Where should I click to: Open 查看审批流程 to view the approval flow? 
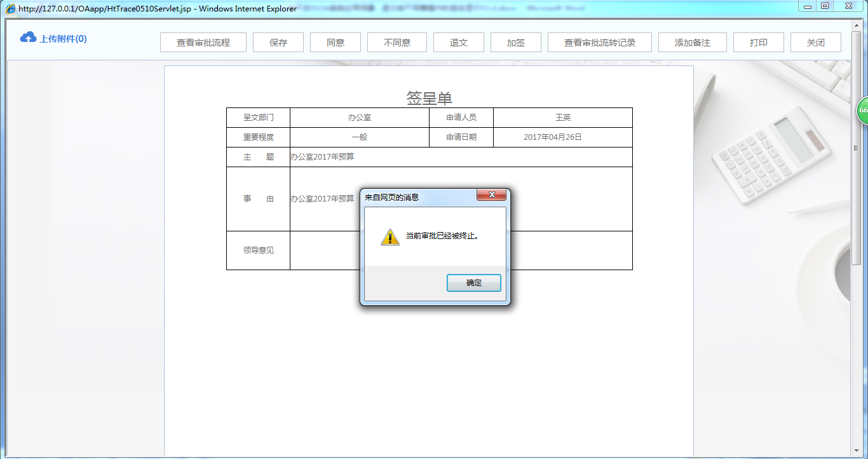coord(203,42)
